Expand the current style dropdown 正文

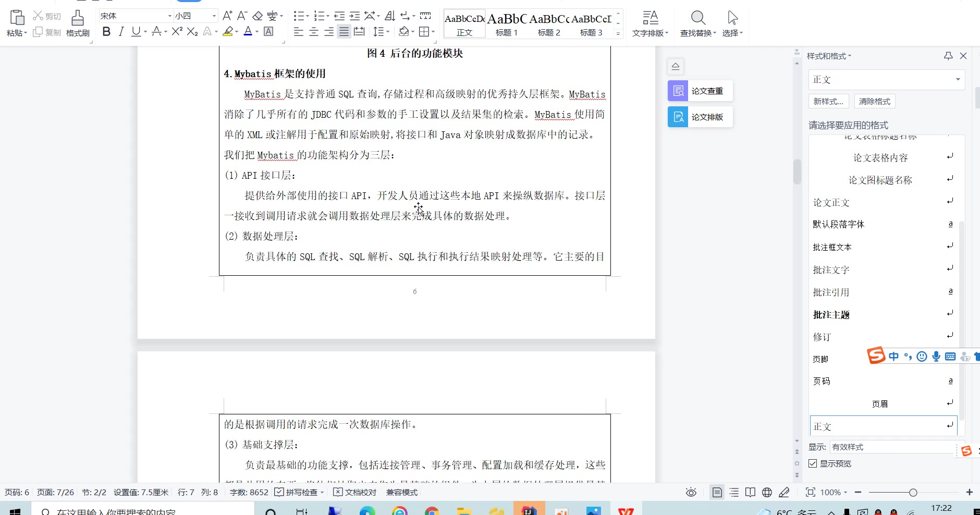[x=958, y=80]
